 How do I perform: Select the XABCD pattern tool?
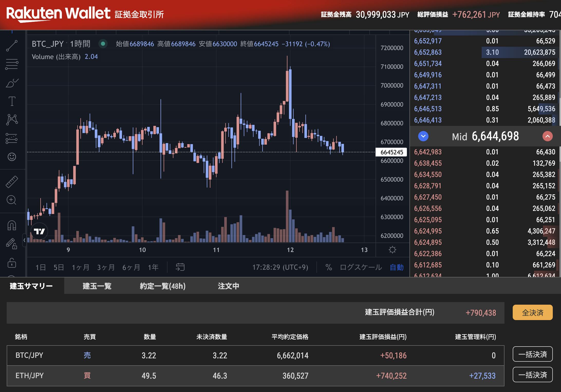click(12, 119)
